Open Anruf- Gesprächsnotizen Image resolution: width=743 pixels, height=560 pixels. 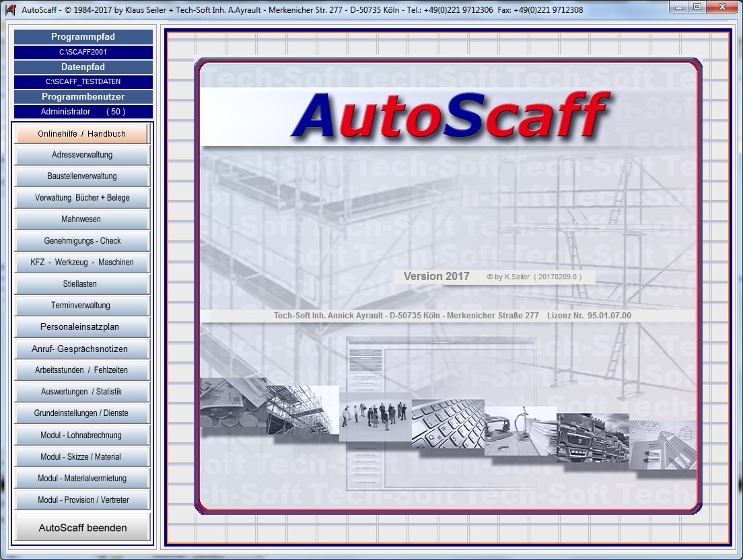pyautogui.click(x=82, y=349)
